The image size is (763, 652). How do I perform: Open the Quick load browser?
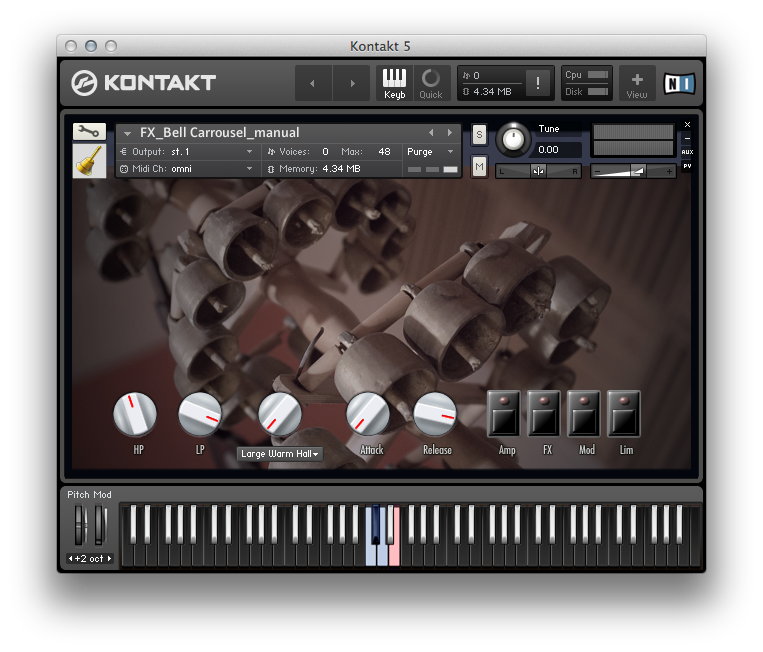coord(431,83)
